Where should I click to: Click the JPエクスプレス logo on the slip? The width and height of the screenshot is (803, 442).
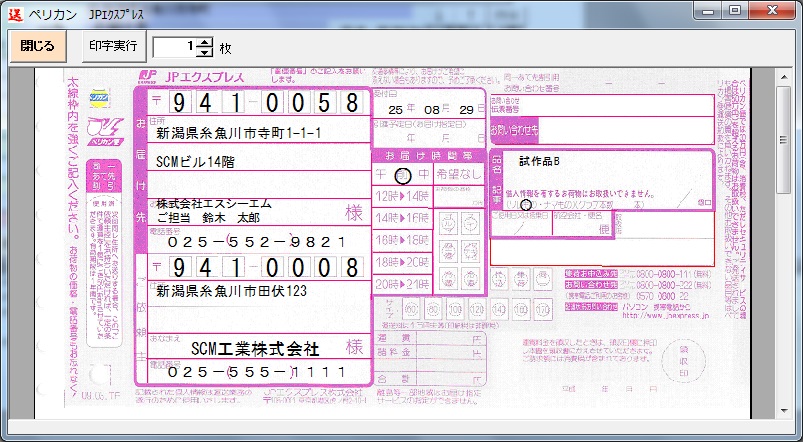[191, 77]
